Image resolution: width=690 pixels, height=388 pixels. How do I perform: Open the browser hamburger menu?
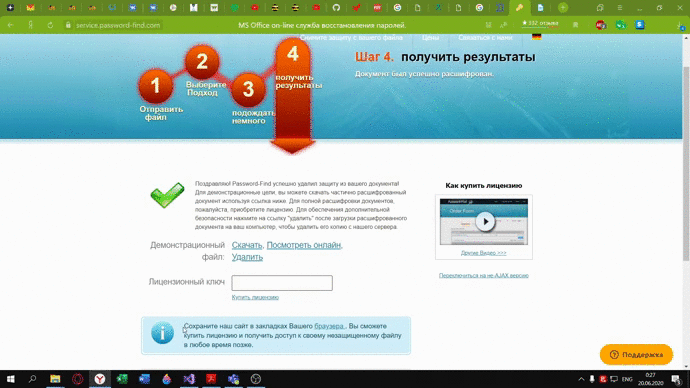pos(620,7)
